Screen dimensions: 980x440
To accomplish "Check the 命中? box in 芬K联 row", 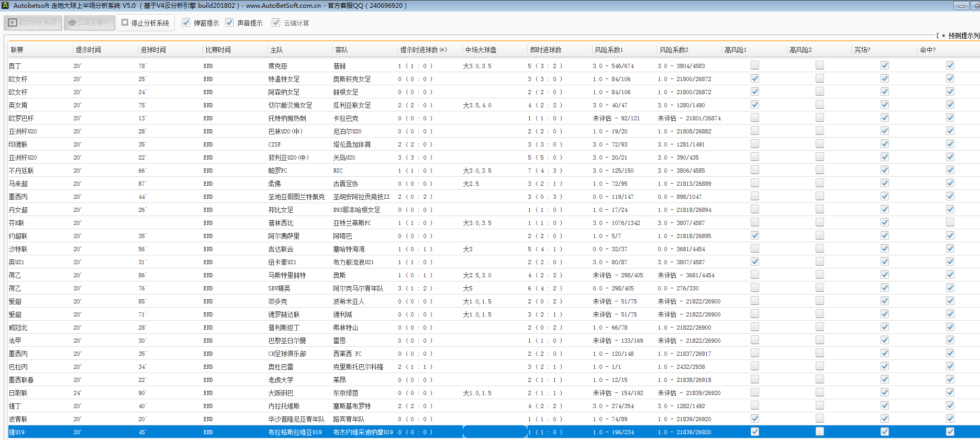I will point(950,222).
